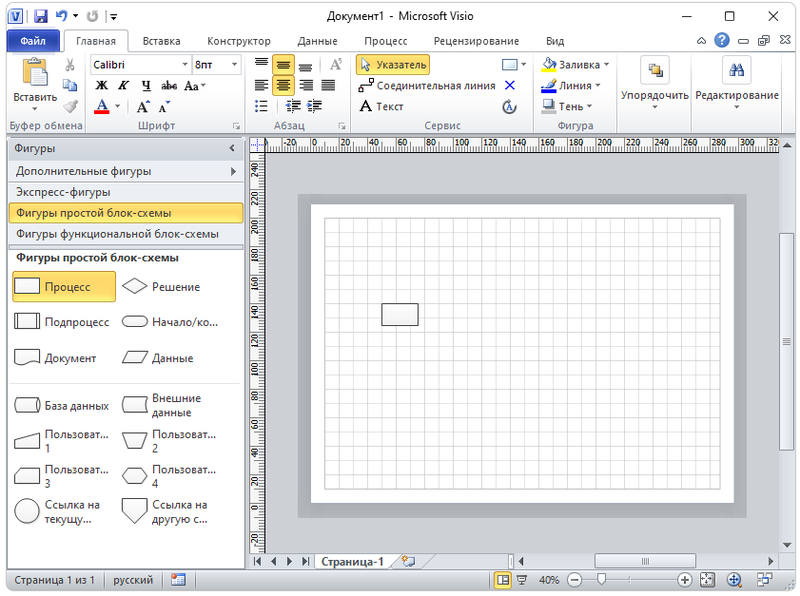Click the Save icon in quick access toolbar
This screenshot has width=800, height=596.
[40, 16]
